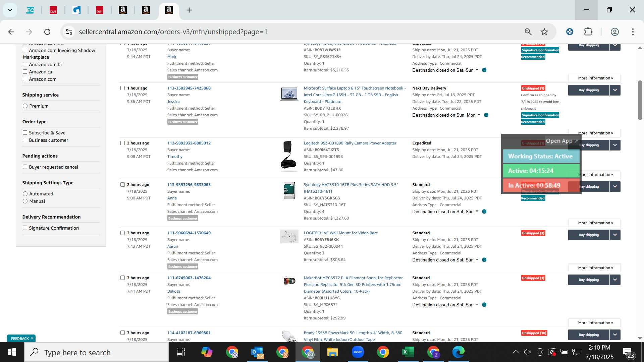The height and width of the screenshot is (362, 644).
Task: Click Open App in the status overlay
Action: (x=562, y=141)
